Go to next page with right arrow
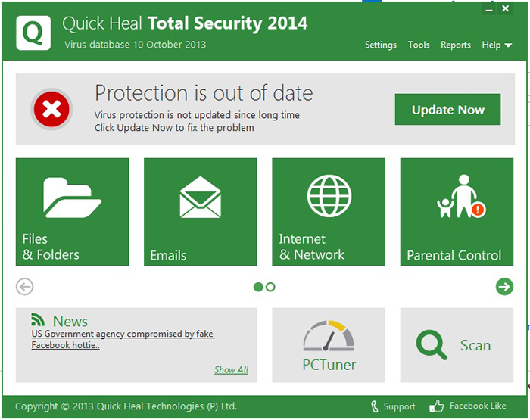Viewport: 530px width, 420px height. (x=504, y=287)
